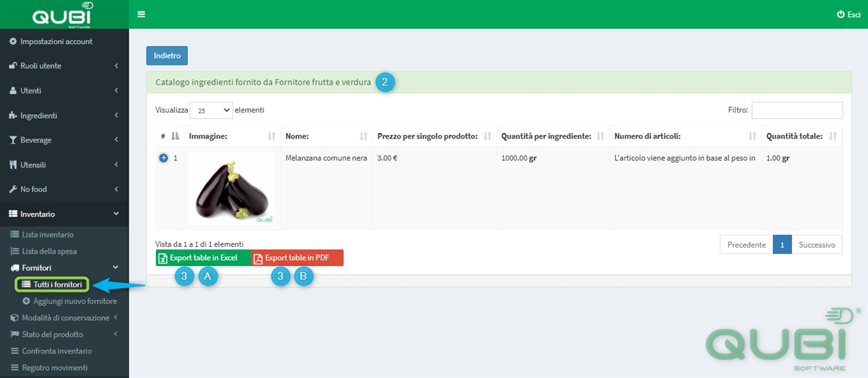Click the Esci power icon
Image resolution: width=868 pixels, height=378 pixels.
pos(841,14)
